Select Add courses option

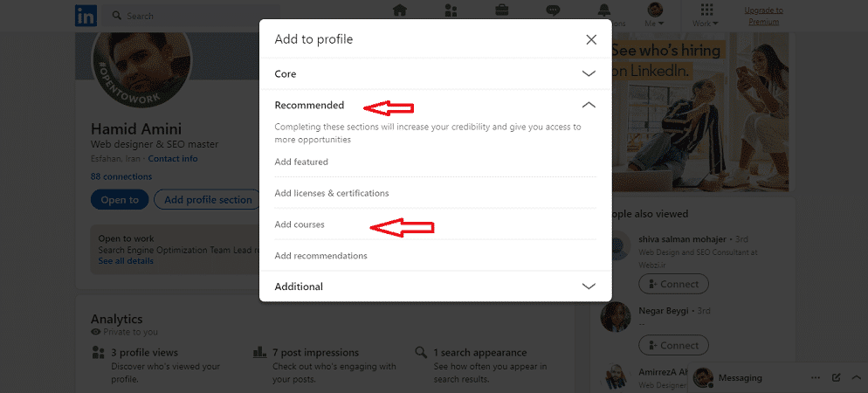(x=300, y=224)
